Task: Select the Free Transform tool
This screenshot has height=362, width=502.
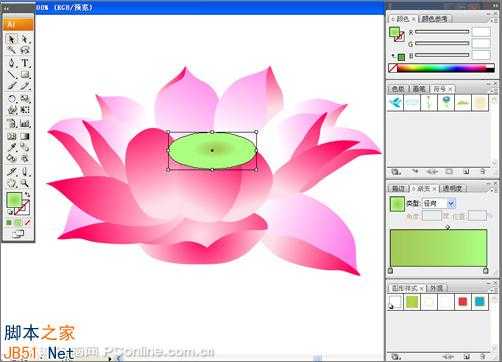Action: pyautogui.click(x=25, y=110)
